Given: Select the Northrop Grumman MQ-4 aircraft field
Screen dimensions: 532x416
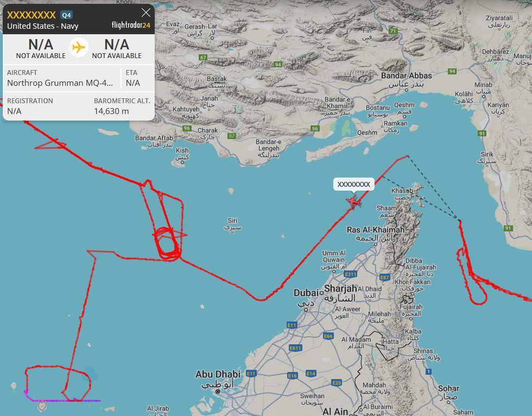Looking at the screenshot, I should [60, 78].
